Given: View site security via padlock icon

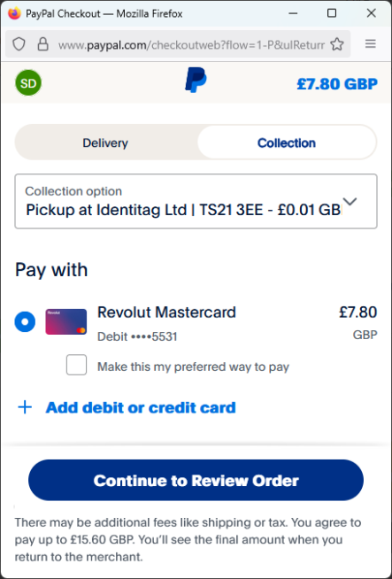Looking at the screenshot, I should 42,44.
